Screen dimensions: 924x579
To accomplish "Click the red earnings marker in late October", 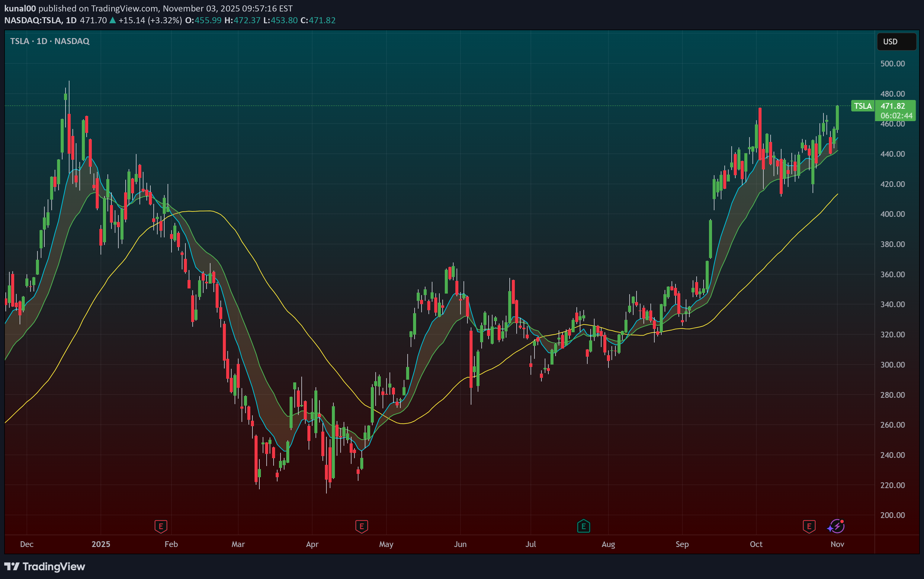I will click(809, 526).
